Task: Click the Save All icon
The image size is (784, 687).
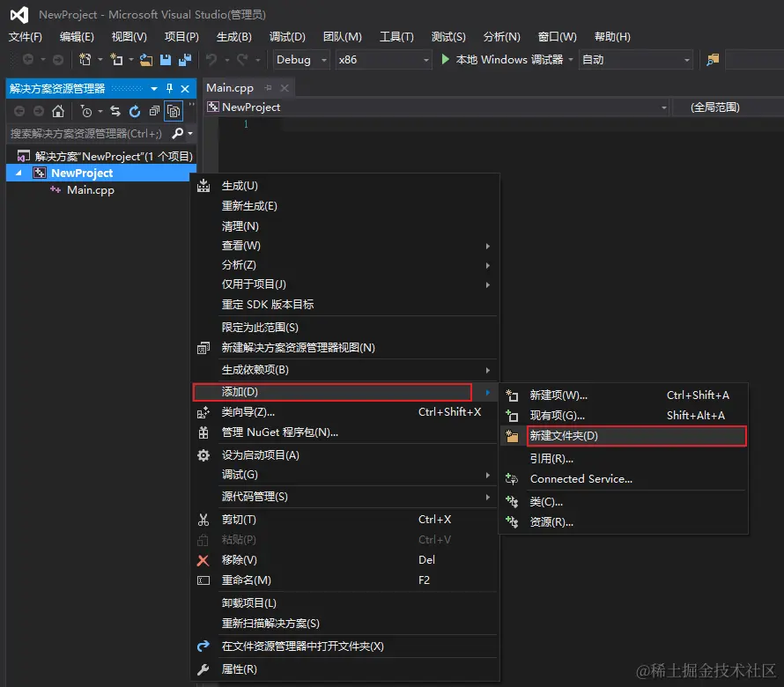Action: coord(185,60)
